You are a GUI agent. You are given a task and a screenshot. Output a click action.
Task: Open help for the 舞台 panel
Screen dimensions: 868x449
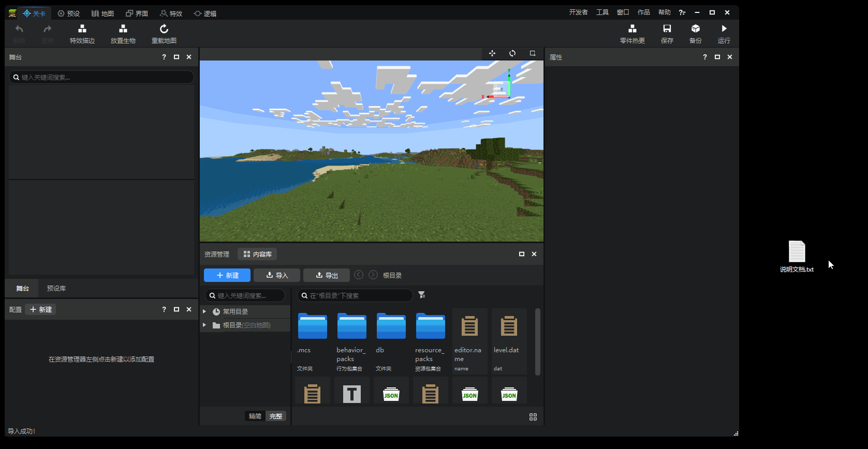(164, 57)
